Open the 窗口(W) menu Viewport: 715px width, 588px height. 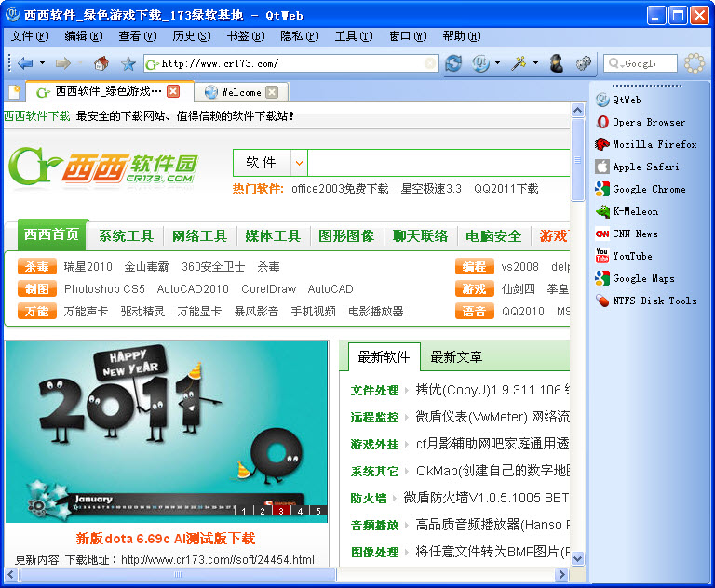[x=408, y=36]
